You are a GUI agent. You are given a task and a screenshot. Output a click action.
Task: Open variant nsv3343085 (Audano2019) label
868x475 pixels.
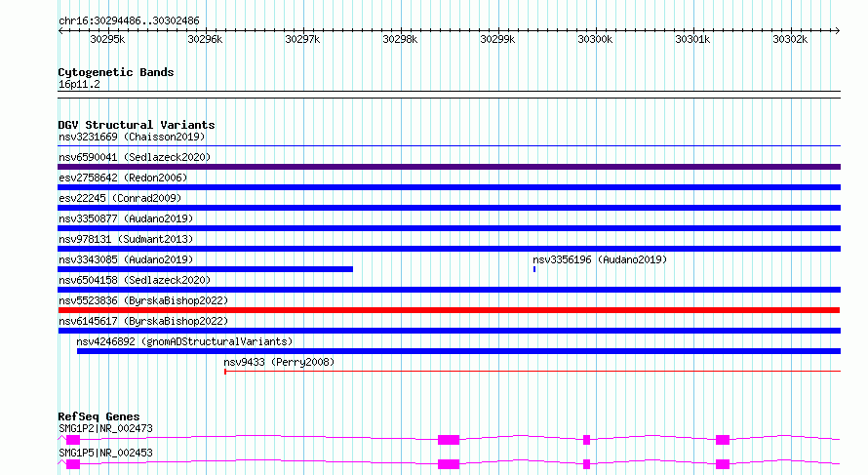pyautogui.click(x=126, y=259)
